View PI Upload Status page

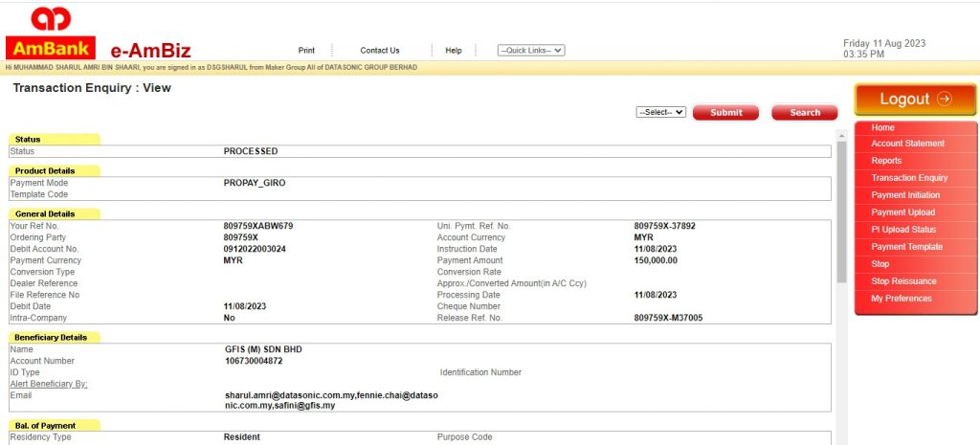[903, 230]
